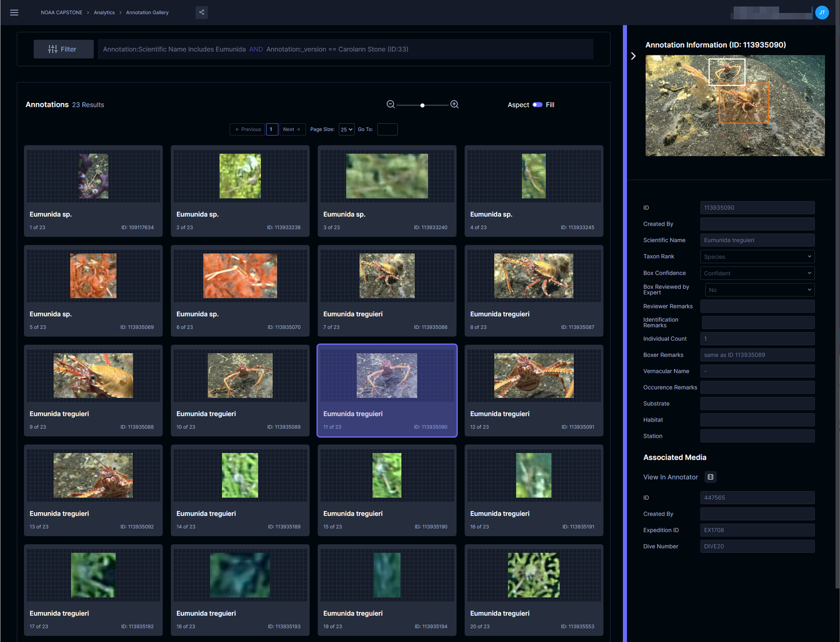Click the View In Annotator label
The height and width of the screenshot is (642, 840).
click(x=670, y=477)
